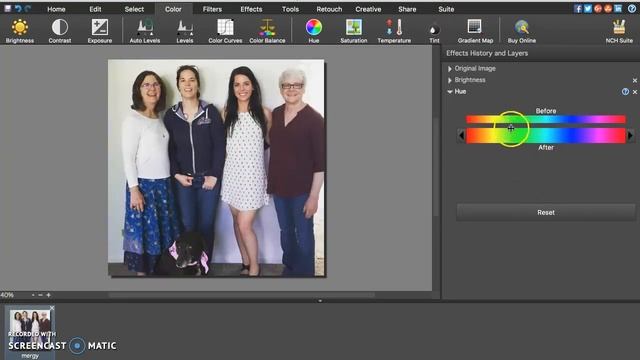640x360 pixels.
Task: Open the Tools tab
Action: (x=290, y=9)
